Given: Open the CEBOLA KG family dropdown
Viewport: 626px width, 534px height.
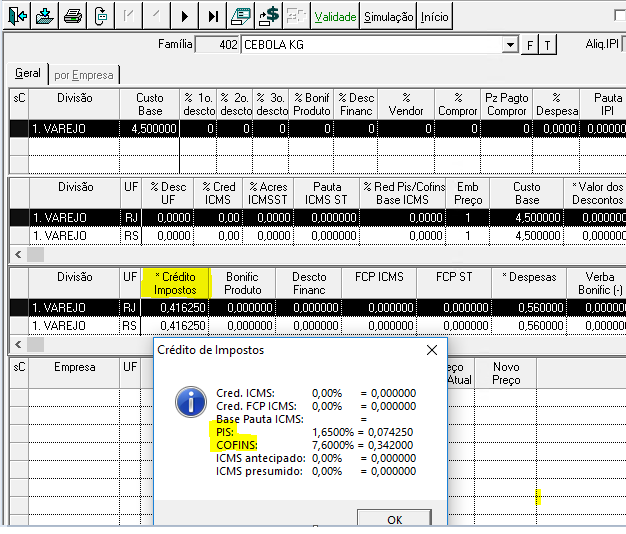Looking at the screenshot, I should click(x=510, y=44).
